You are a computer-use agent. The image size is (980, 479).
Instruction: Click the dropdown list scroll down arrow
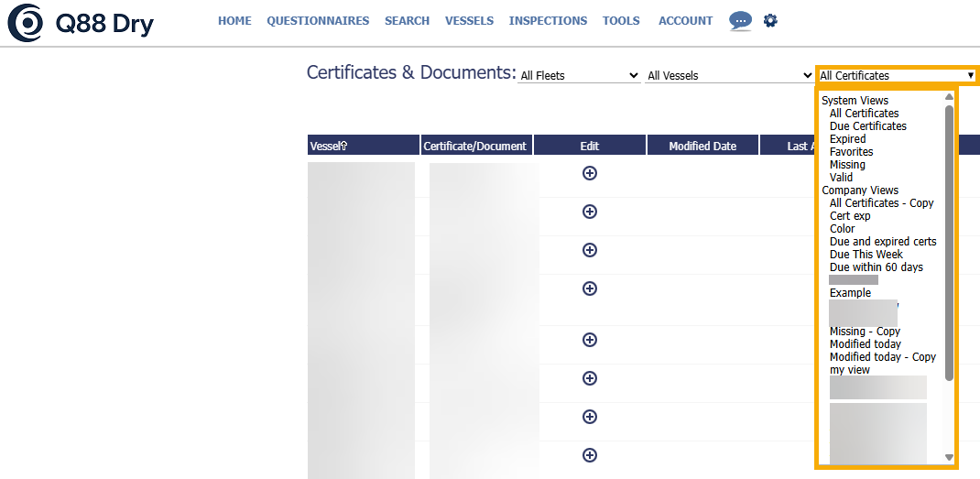point(950,458)
